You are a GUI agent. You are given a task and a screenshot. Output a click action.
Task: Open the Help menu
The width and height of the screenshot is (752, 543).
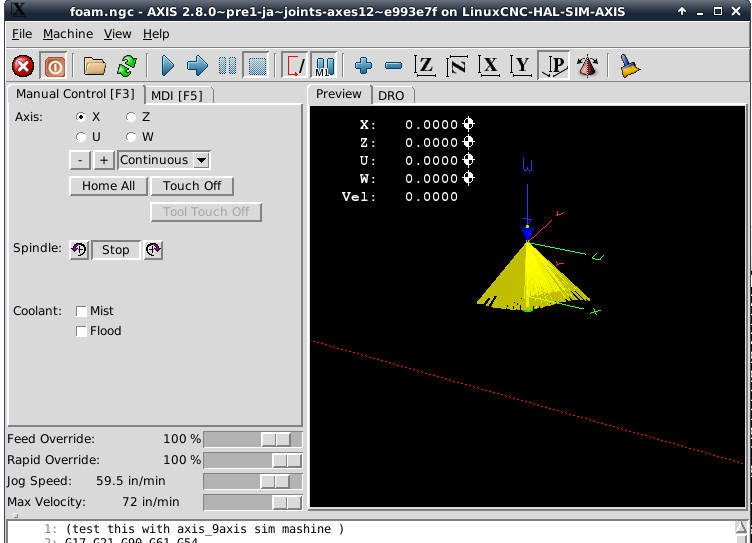click(x=156, y=34)
